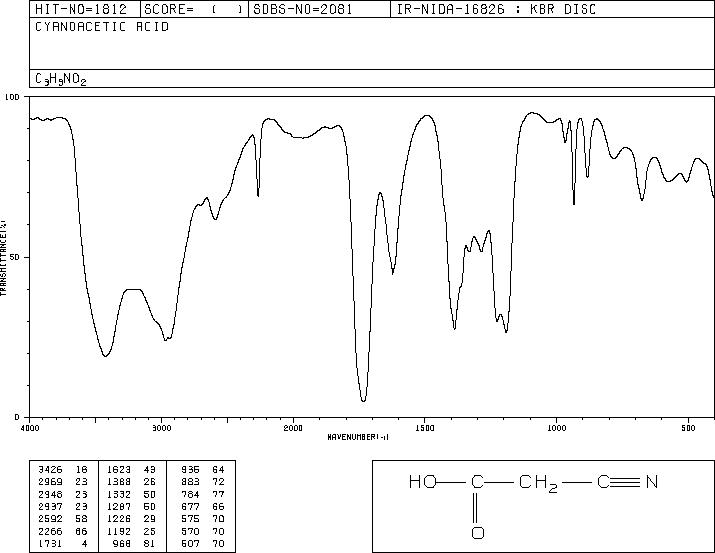Select the C3H3NO2 molecular formula
The image size is (715, 553).
[61, 79]
